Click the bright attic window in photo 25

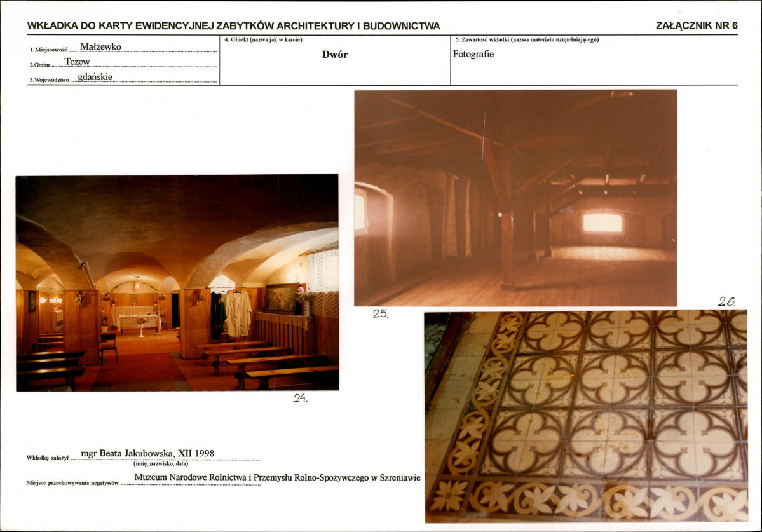[x=602, y=222]
